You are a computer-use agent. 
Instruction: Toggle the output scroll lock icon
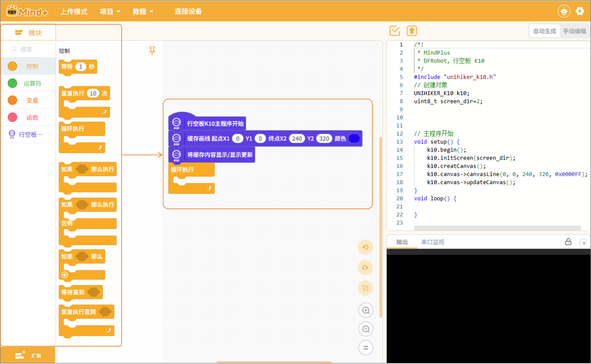pyautogui.click(x=568, y=242)
